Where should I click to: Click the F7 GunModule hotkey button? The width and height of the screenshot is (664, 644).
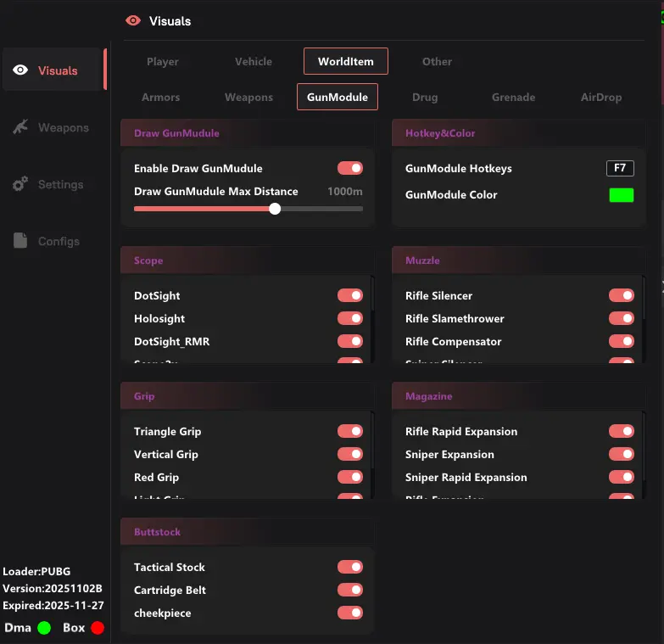click(x=620, y=168)
